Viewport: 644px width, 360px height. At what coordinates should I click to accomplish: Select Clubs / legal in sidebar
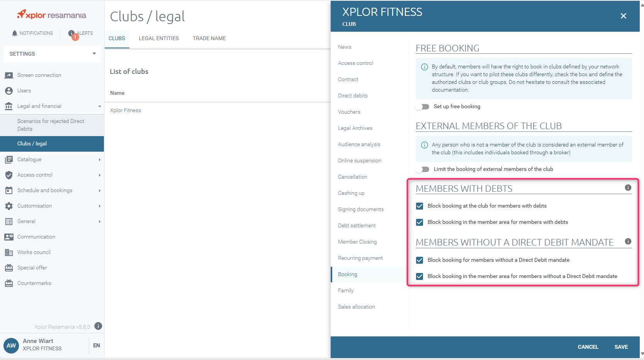[x=52, y=143]
